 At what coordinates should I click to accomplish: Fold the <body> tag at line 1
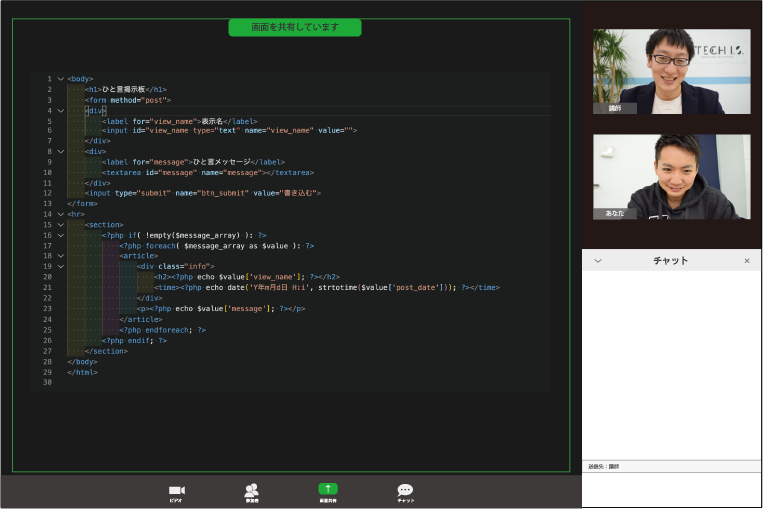tap(60, 79)
